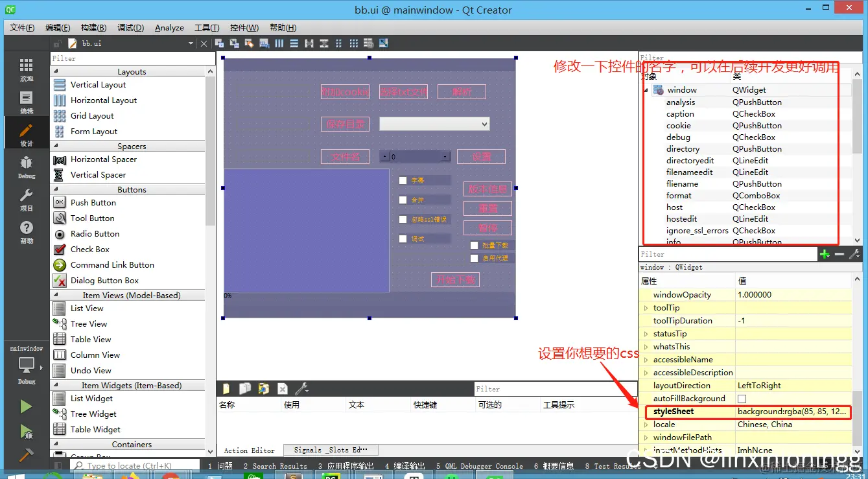Toggle the 批量下载 checkbox
Image resolution: width=868 pixels, height=479 pixels.
[475, 245]
